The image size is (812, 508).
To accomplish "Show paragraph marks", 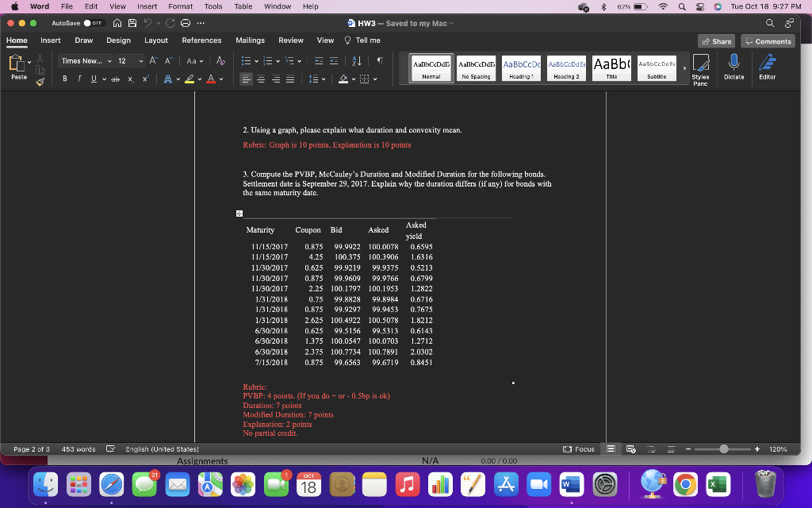I will tap(380, 61).
